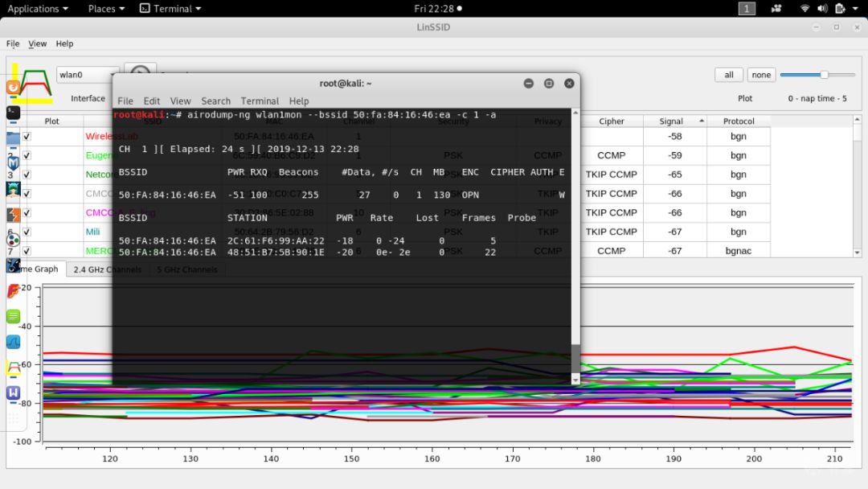Click the volume speaker icon in the top bar
The image size is (868, 489).
click(x=821, y=9)
